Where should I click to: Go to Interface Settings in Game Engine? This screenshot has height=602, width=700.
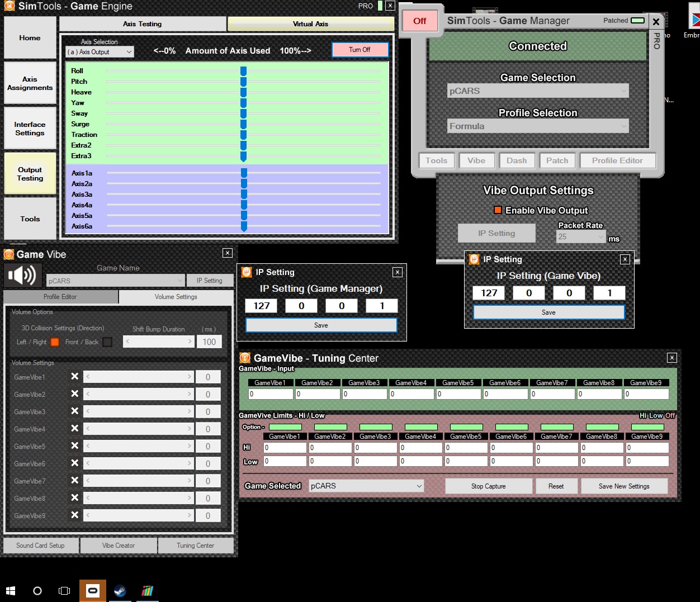(x=30, y=129)
